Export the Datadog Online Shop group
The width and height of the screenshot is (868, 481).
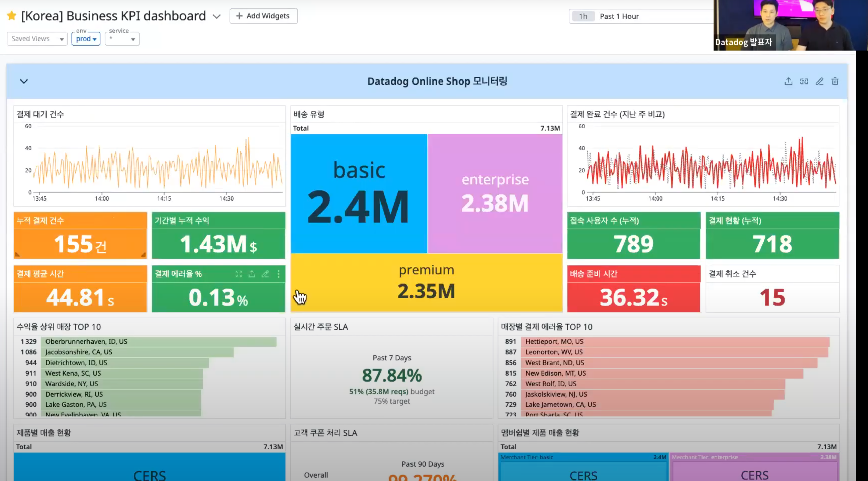click(788, 81)
